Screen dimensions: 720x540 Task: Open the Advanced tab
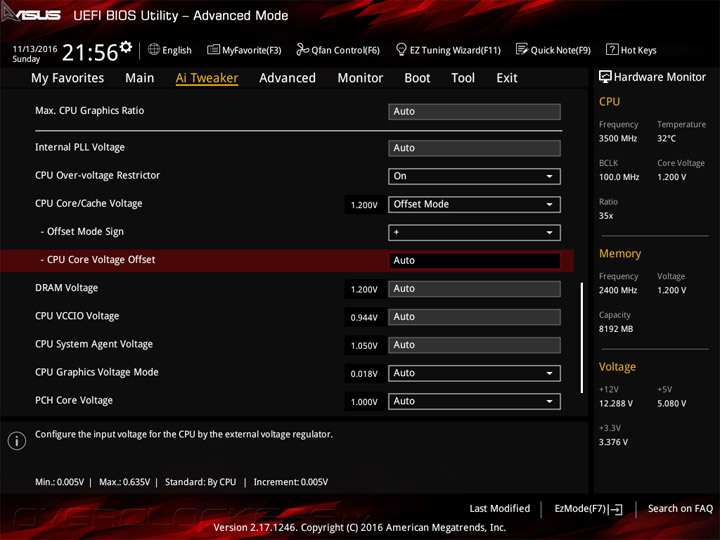287,78
